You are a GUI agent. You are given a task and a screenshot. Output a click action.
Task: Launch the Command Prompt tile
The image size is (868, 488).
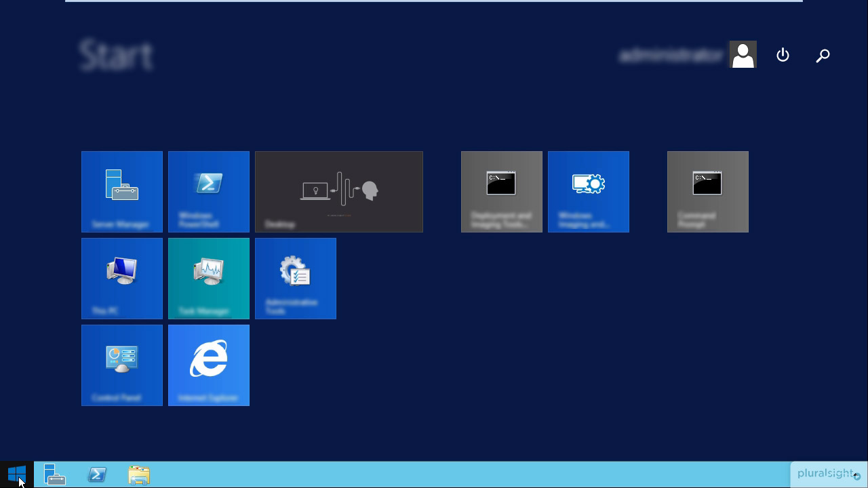click(708, 192)
